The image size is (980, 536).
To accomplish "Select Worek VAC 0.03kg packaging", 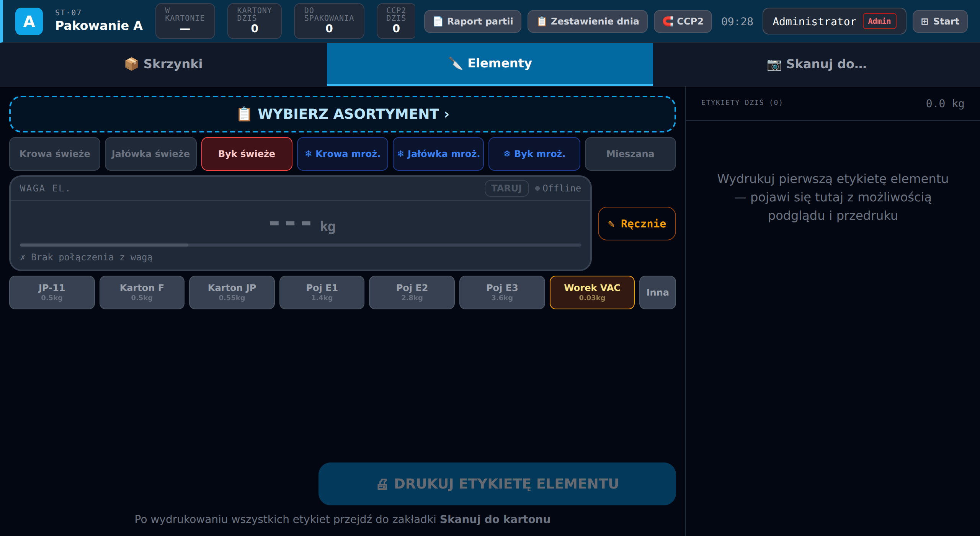I will [592, 293].
